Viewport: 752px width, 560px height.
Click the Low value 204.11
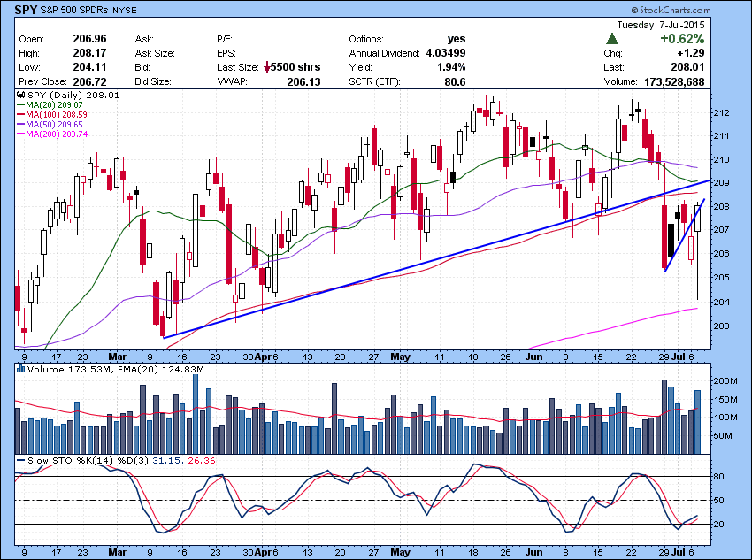89,67
